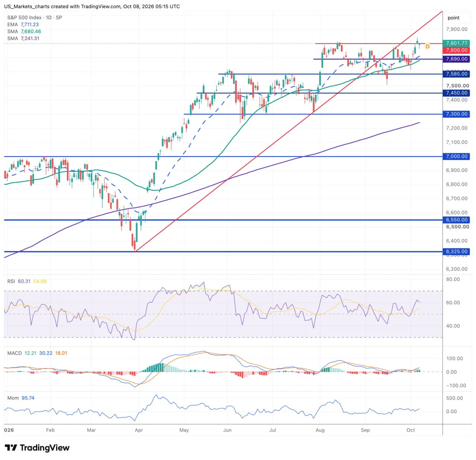Click the 6,550.00 price level label
Viewport: 476px width, 460px height.
point(456,220)
